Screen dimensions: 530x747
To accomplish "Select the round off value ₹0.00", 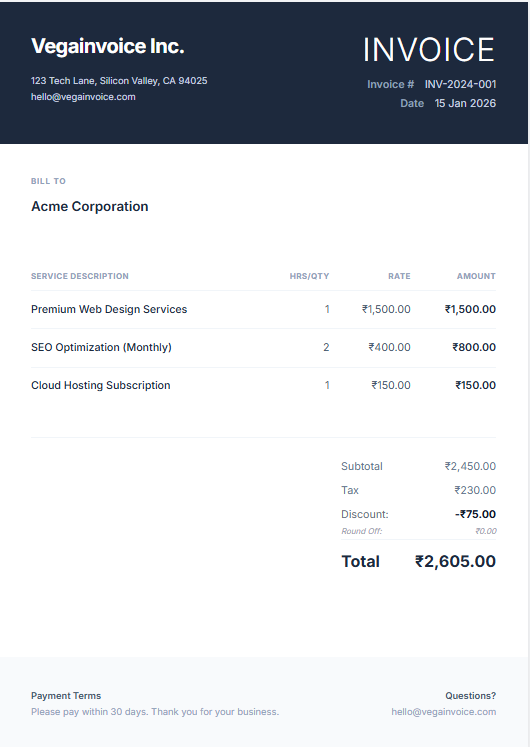I will click(x=486, y=531).
